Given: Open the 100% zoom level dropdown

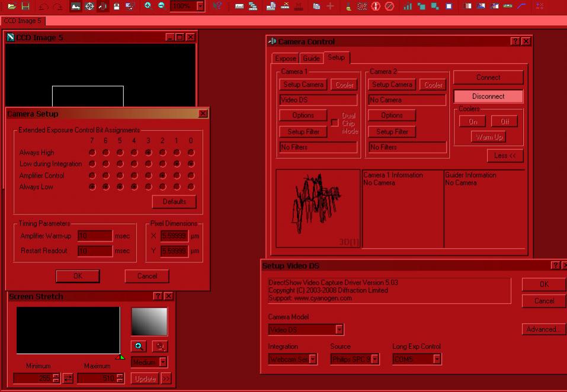Looking at the screenshot, I should tap(200, 6).
